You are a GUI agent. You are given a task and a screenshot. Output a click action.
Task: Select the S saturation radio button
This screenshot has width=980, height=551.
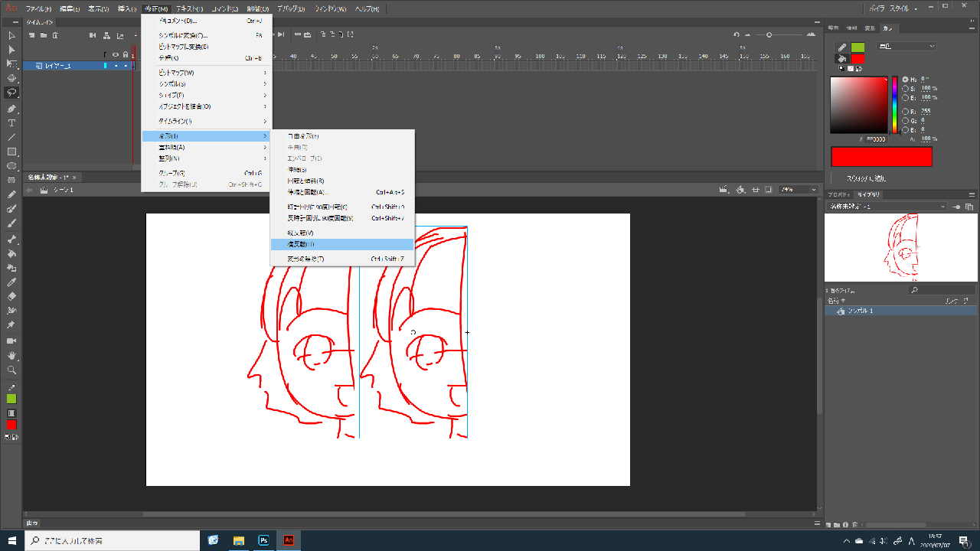pos(905,88)
